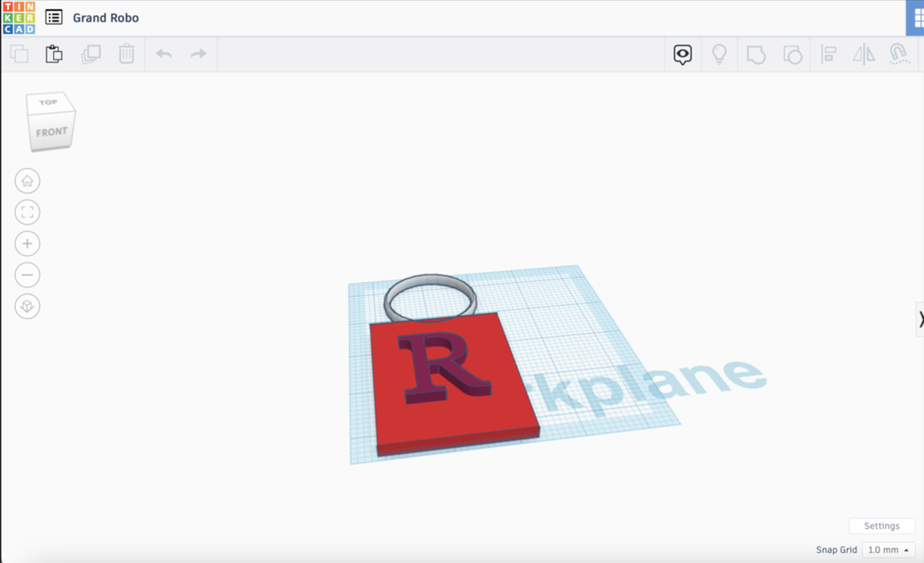Click the Home view button
The image size is (924, 563).
27,181
